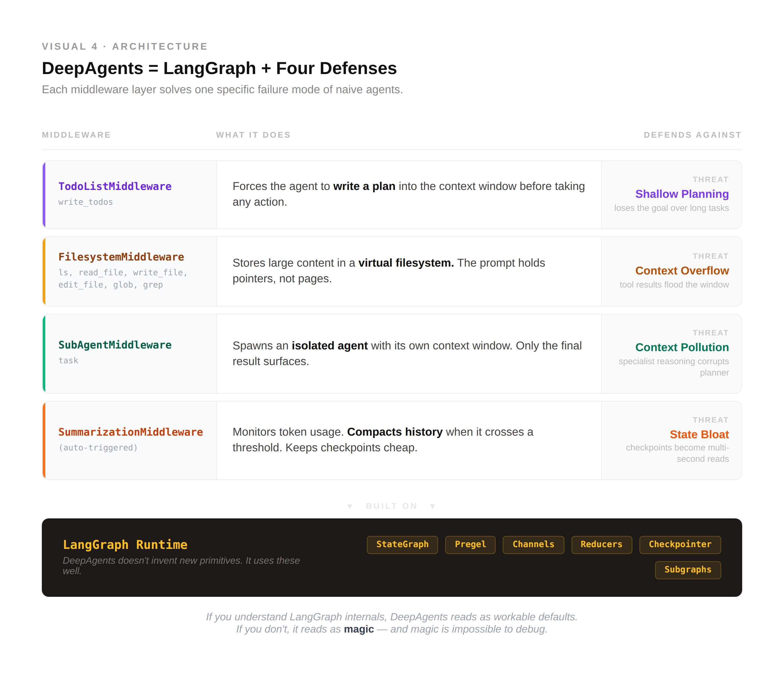Image resolution: width=784 pixels, height=697 pixels.
Task: Click the TodoListMiddleware name
Action: click(x=115, y=186)
